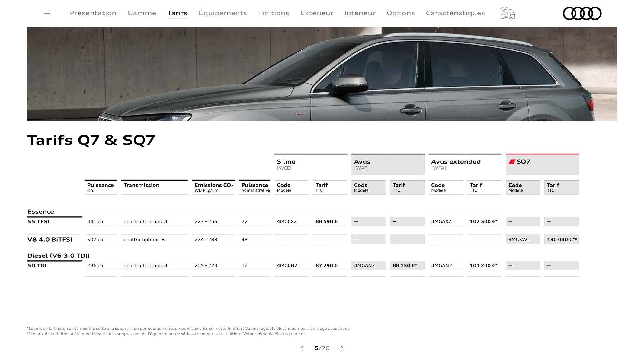
Task: Click the single-asterisk footnote text
Action: (x=188, y=329)
